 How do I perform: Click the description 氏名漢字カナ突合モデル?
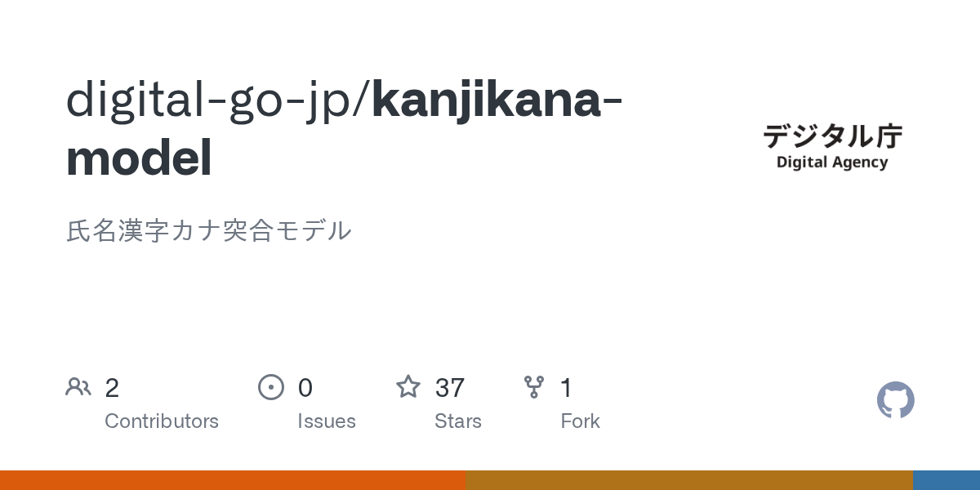tap(209, 231)
